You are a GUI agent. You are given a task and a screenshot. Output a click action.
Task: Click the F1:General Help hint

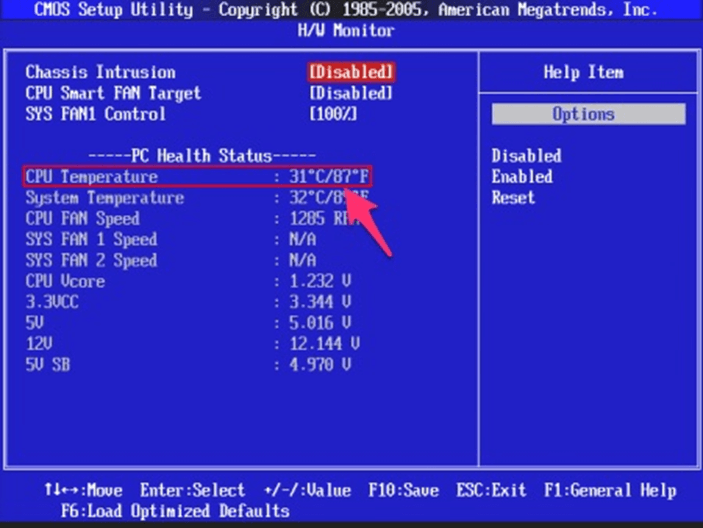point(610,490)
